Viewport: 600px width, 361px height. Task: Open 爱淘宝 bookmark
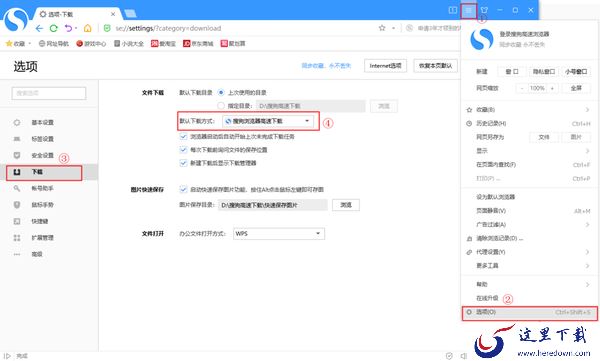(x=163, y=44)
